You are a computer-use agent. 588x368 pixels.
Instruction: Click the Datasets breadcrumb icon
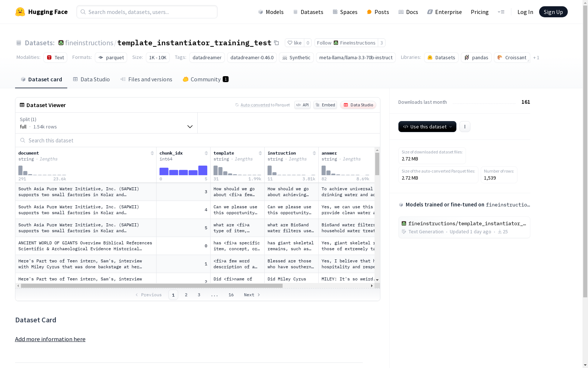(19, 43)
